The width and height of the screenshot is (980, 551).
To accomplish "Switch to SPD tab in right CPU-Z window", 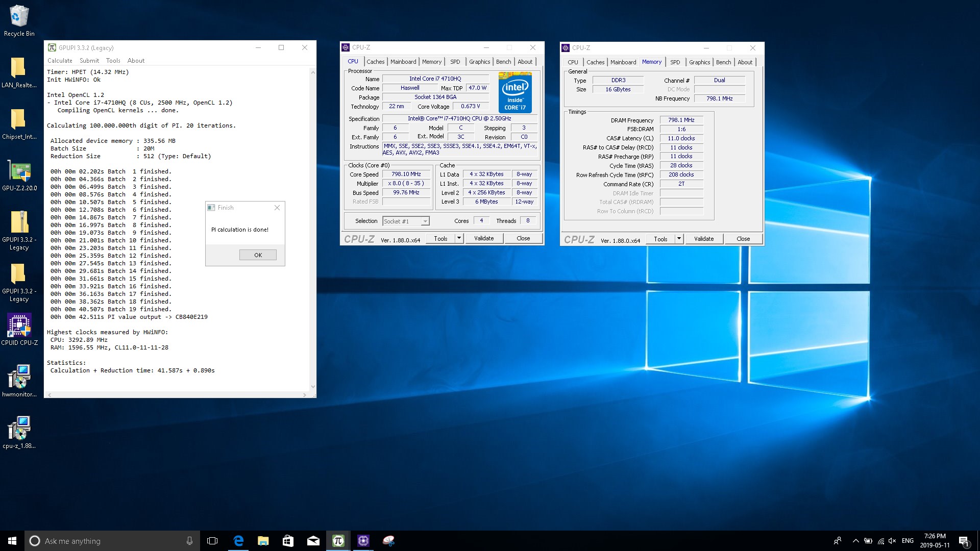I will click(x=675, y=62).
